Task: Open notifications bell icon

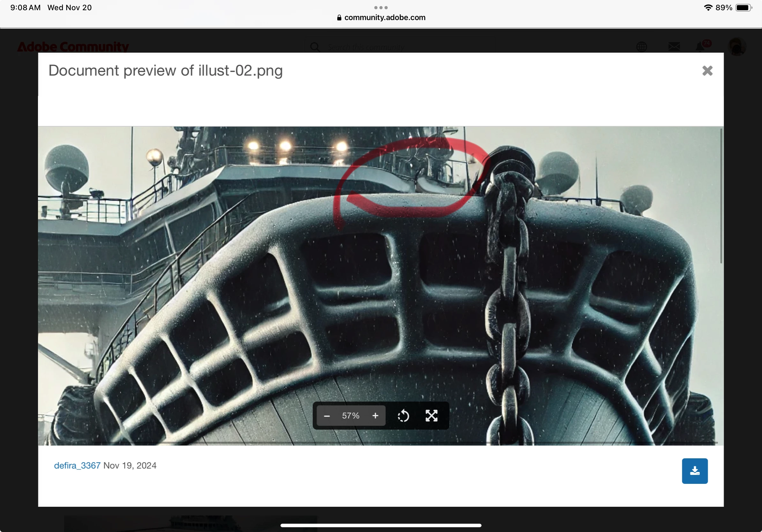Action: 700,47
